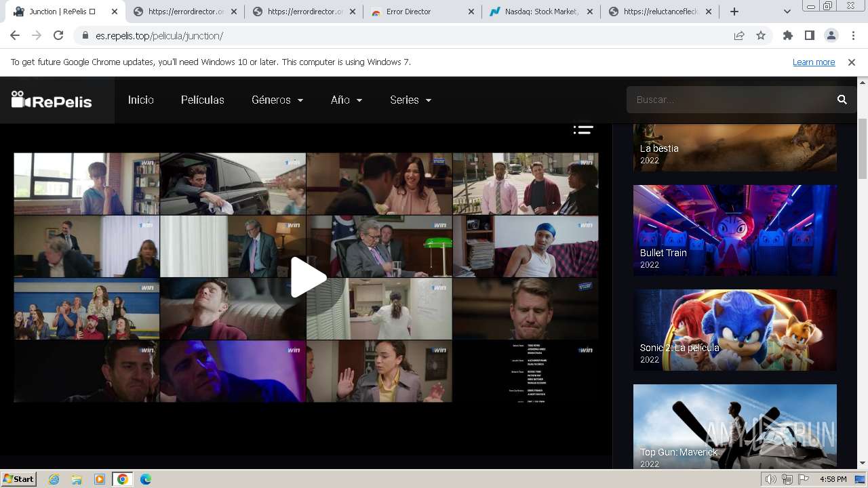Open Top Gun: Maverick movie card
The image size is (868, 488).
coord(735,426)
